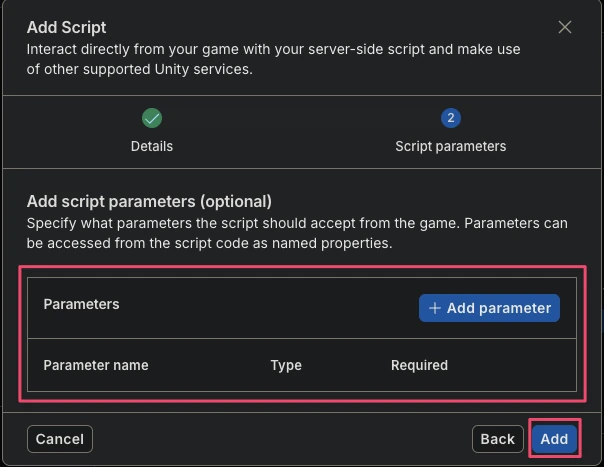Click the plus icon on Add parameter
This screenshot has width=604, height=467.
pos(435,308)
